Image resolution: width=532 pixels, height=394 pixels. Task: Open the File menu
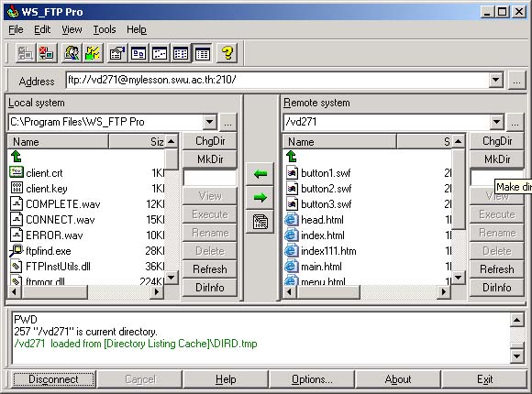[x=16, y=30]
